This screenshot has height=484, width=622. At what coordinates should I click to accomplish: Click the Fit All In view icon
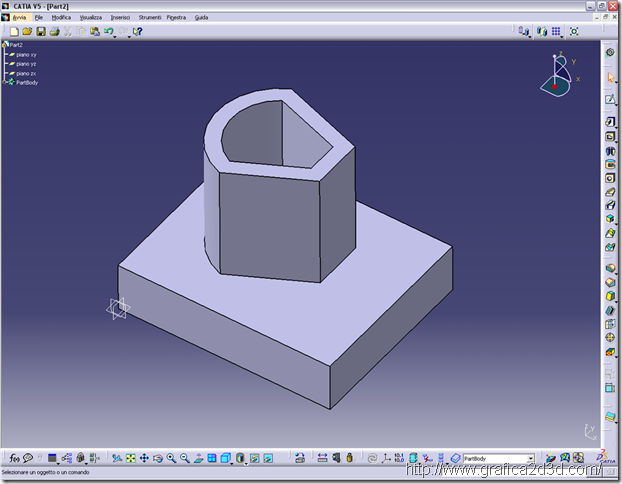[131, 459]
